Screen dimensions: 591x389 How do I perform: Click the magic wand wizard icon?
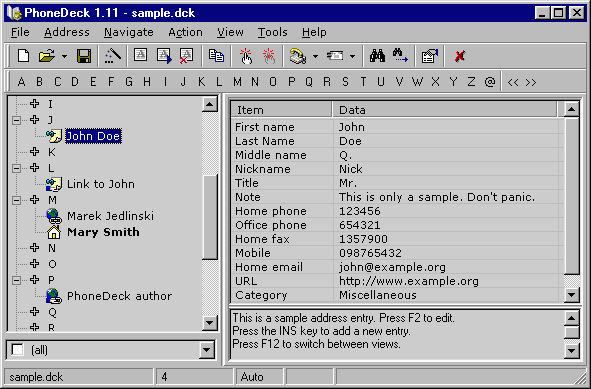113,56
